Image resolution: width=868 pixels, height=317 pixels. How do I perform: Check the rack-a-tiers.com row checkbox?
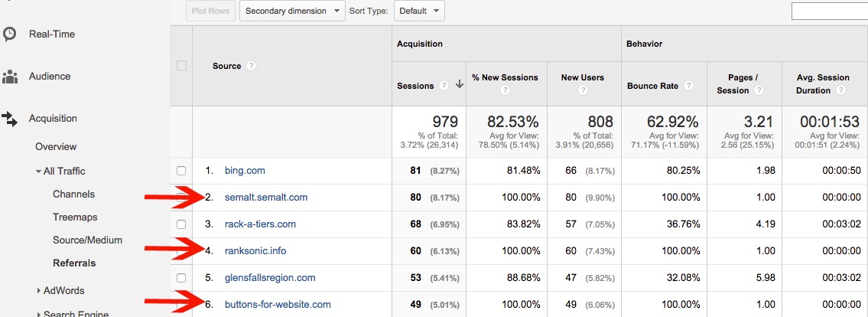tap(181, 224)
